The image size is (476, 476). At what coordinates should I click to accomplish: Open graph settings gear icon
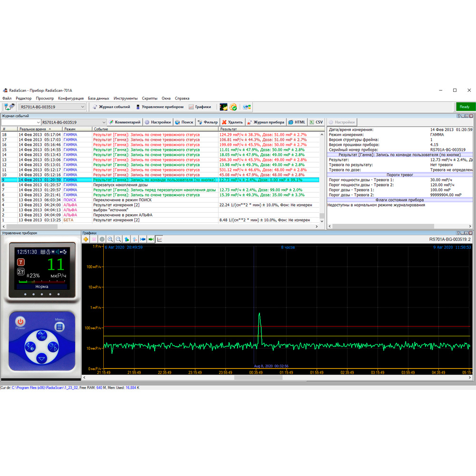coord(102,239)
